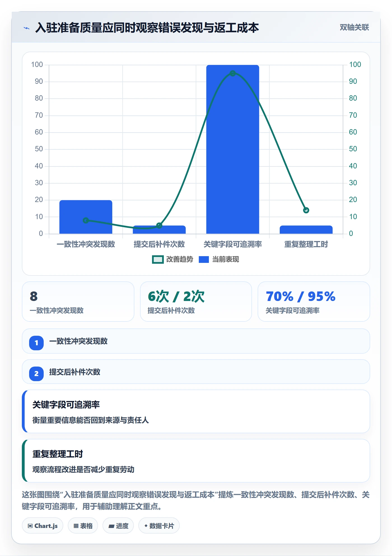Click the bar icon in the 进度 chip
This screenshot has width=392, height=556.
click(x=111, y=526)
